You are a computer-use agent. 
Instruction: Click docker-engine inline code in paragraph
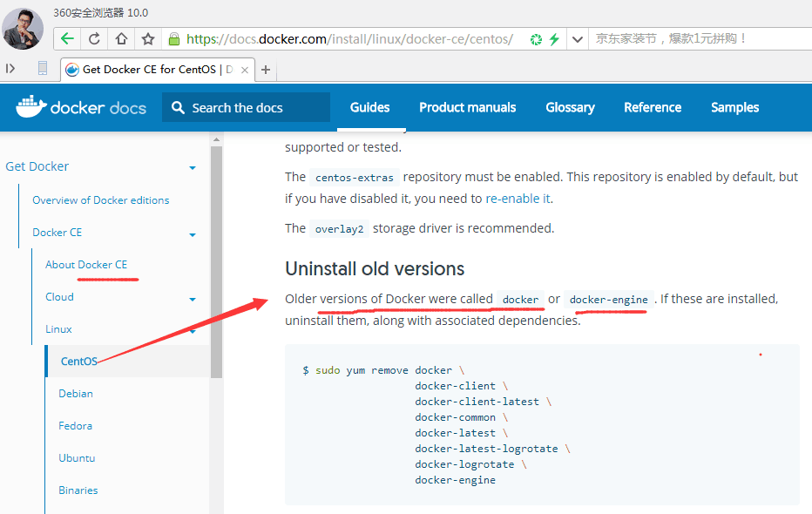(x=608, y=300)
